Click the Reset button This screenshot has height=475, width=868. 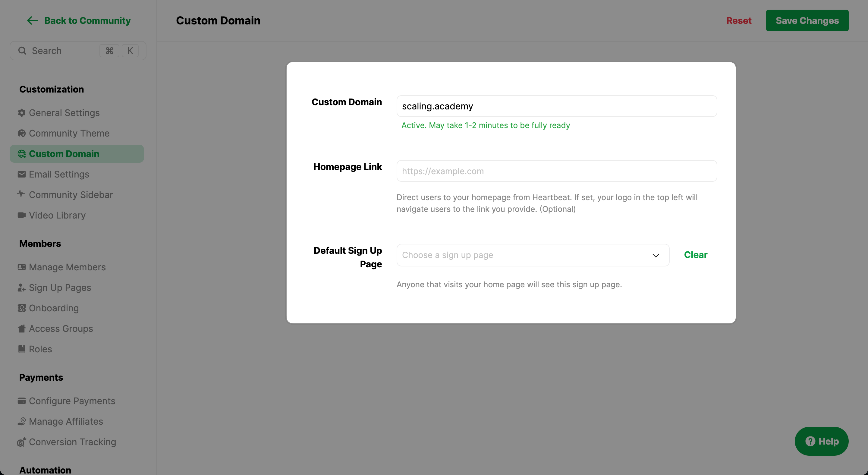pos(739,20)
